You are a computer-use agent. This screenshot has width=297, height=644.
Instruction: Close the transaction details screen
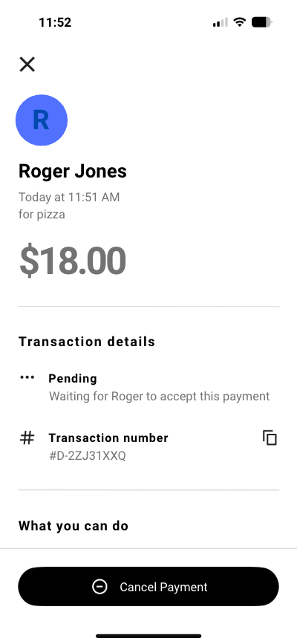coord(27,65)
